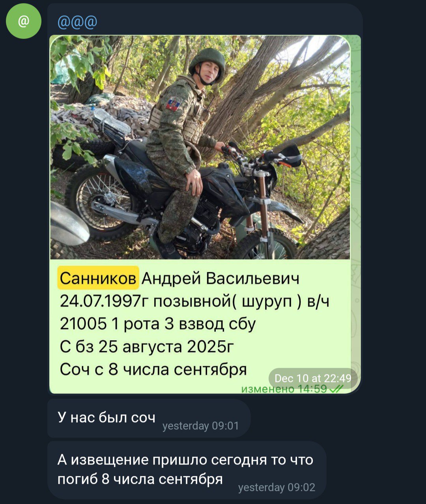This screenshot has width=426, height=504.
Task: Click the soldier's green helmet in photo
Action: tap(207, 60)
